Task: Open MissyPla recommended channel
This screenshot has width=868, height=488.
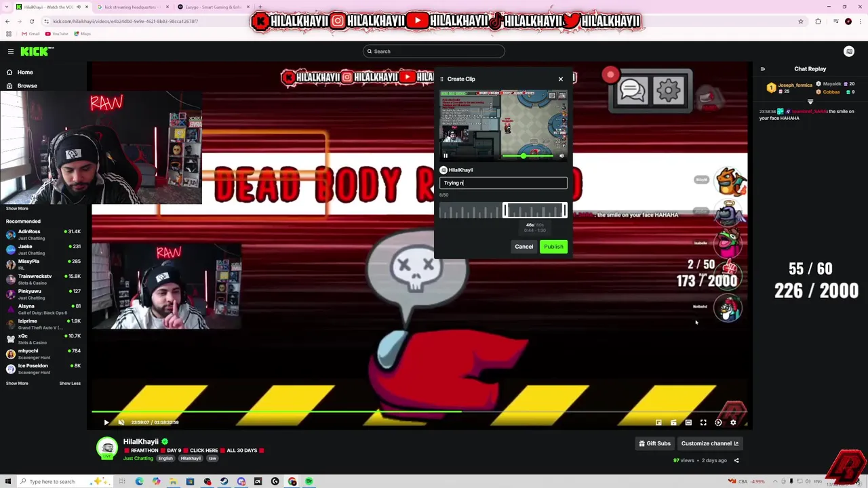Action: pos(43,264)
